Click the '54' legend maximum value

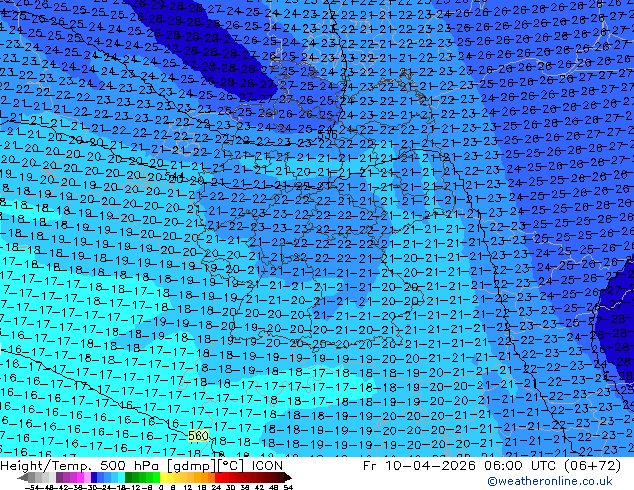pyautogui.click(x=288, y=487)
